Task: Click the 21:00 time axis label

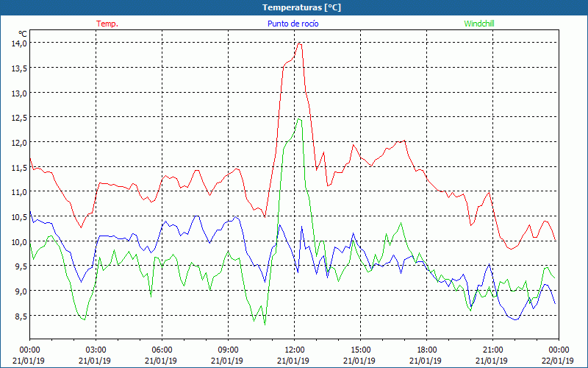Action: [x=492, y=350]
